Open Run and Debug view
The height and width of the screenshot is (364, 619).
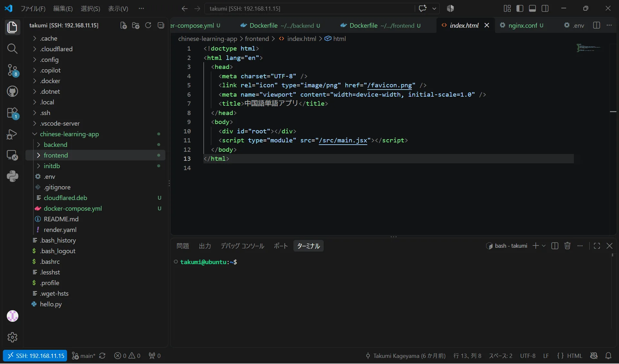[x=12, y=134]
